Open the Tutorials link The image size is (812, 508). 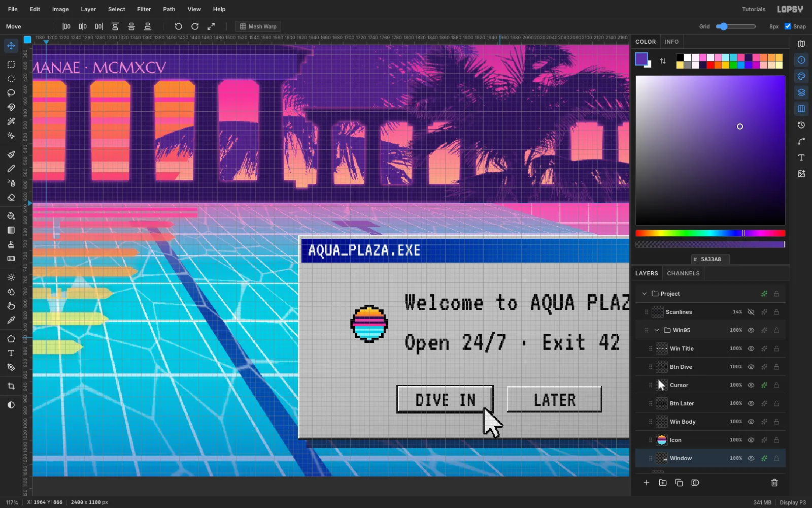(x=754, y=9)
